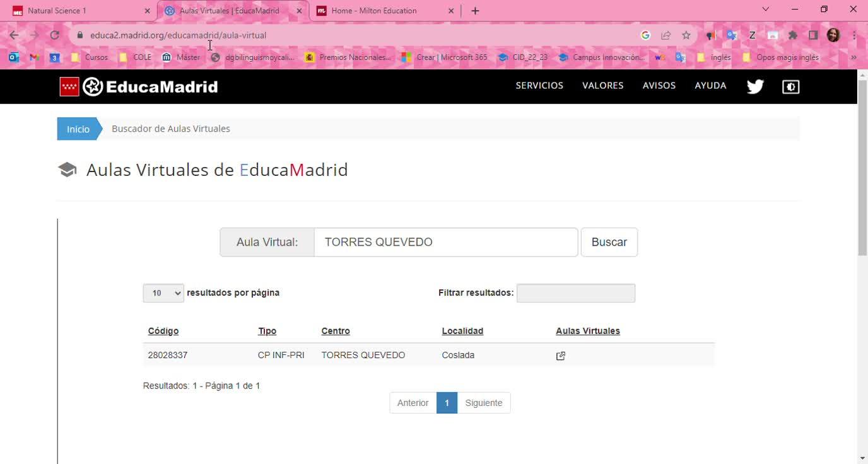The height and width of the screenshot is (464, 868).
Task: Close the Aulas Virtuales tab
Action: pos(299,11)
